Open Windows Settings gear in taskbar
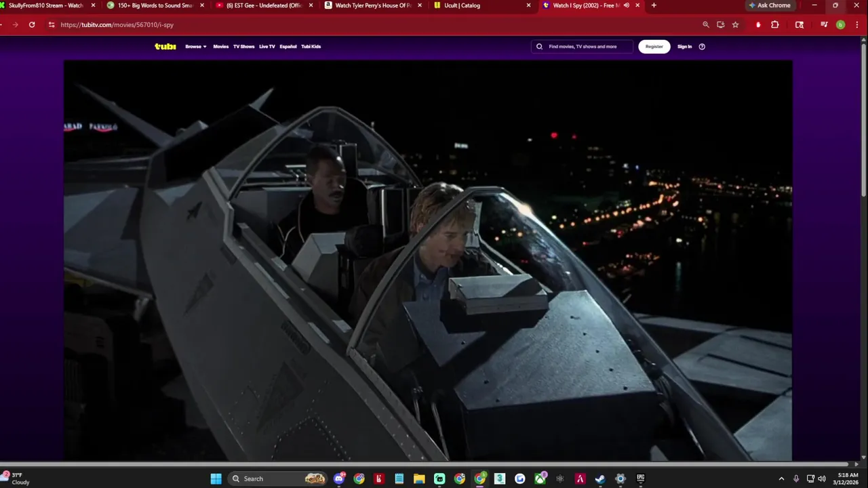 click(620, 479)
